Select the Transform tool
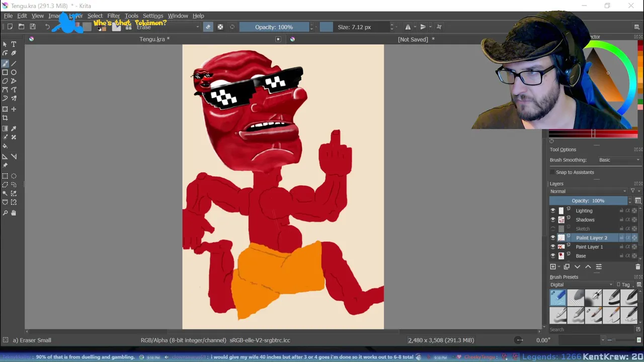 click(x=5, y=109)
